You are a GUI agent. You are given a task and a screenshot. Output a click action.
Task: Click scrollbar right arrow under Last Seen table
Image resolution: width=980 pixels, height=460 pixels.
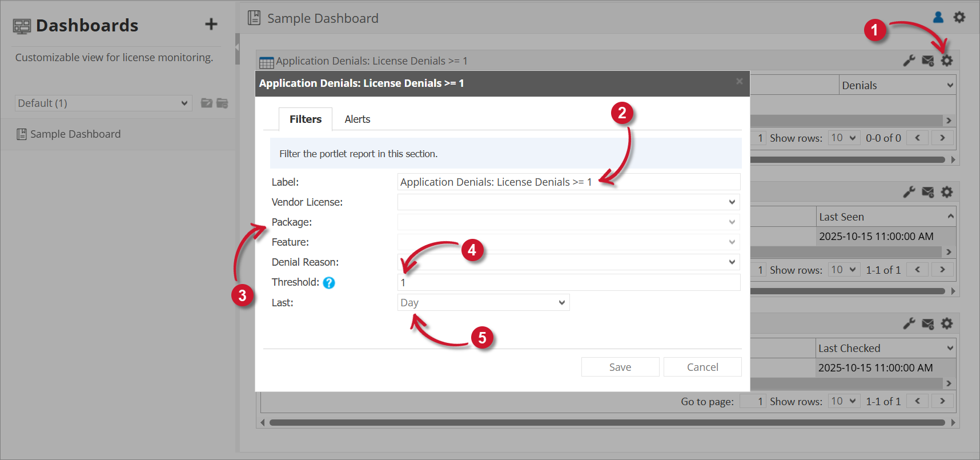[949, 252]
